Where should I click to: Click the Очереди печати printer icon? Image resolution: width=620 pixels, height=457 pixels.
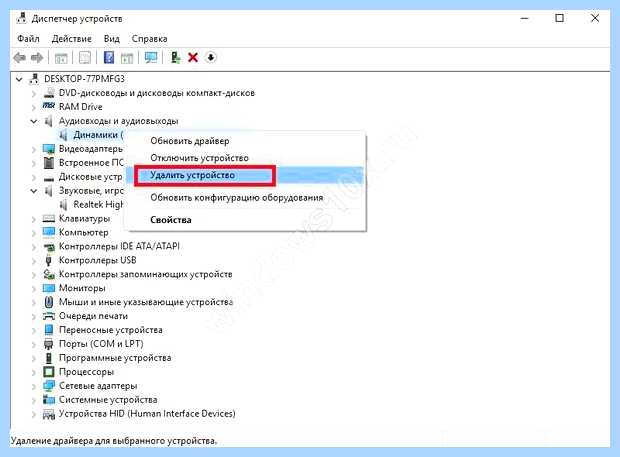49,316
